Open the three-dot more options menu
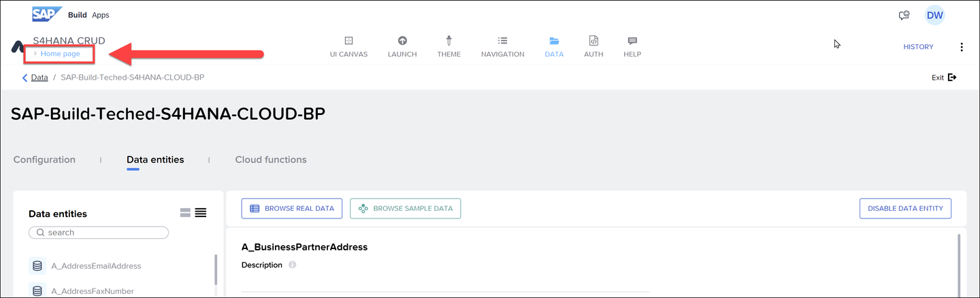The height and width of the screenshot is (298, 980). [962, 47]
